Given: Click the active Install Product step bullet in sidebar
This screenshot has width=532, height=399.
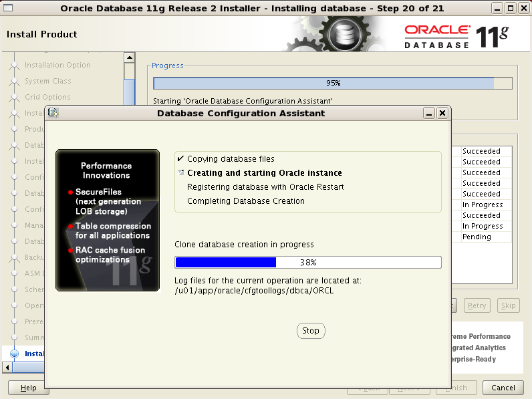Looking at the screenshot, I should point(14,354).
